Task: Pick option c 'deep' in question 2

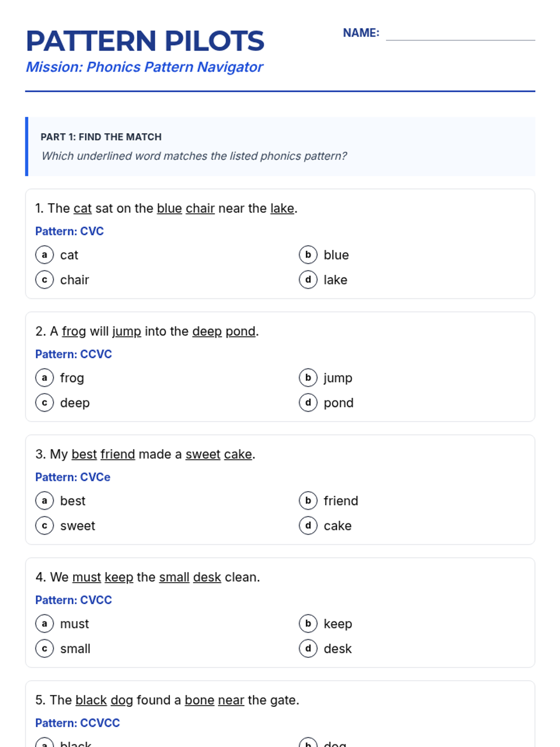Action: pos(44,402)
